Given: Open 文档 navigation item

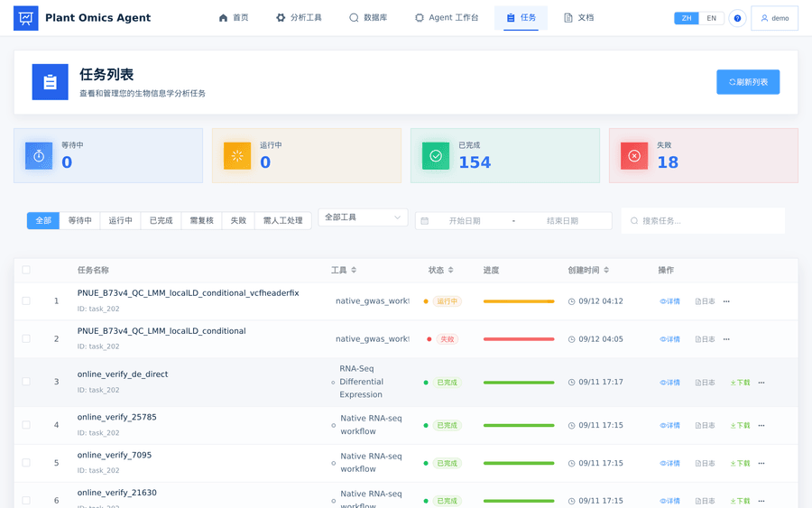Looking at the screenshot, I should pyautogui.click(x=578, y=18).
